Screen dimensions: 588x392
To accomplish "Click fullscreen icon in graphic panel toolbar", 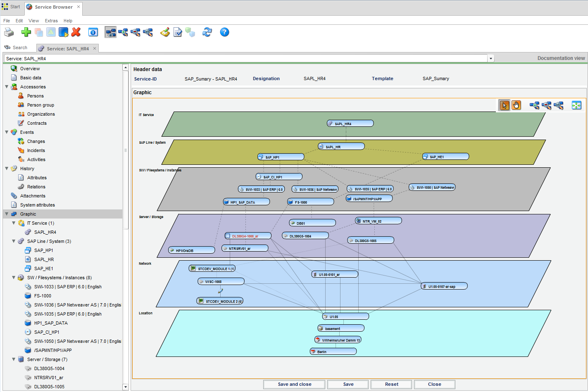I will coord(576,105).
